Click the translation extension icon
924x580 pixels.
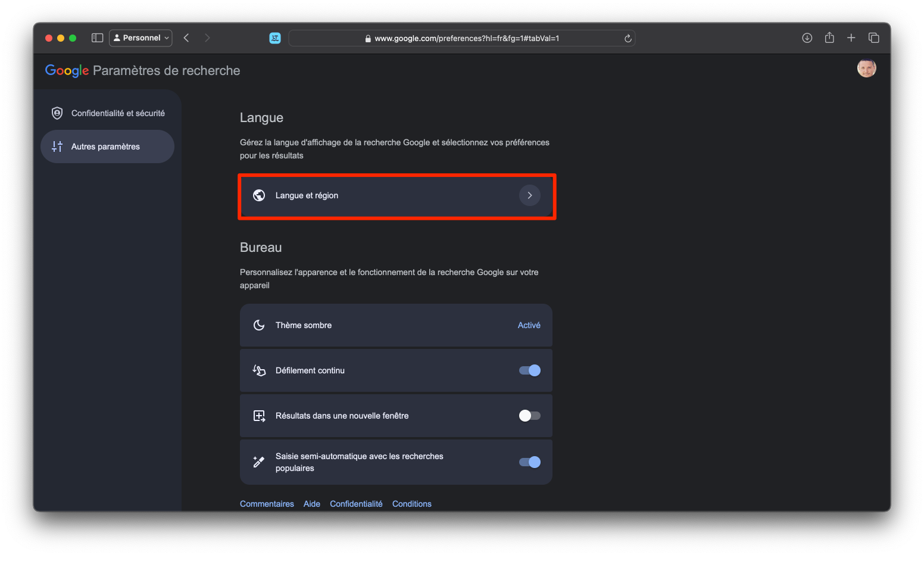[275, 38]
